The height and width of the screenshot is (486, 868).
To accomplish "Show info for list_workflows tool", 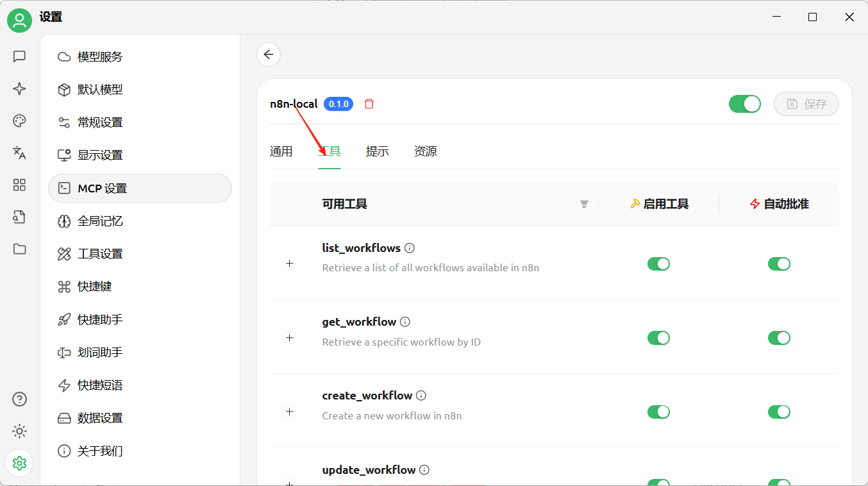I will pos(410,248).
